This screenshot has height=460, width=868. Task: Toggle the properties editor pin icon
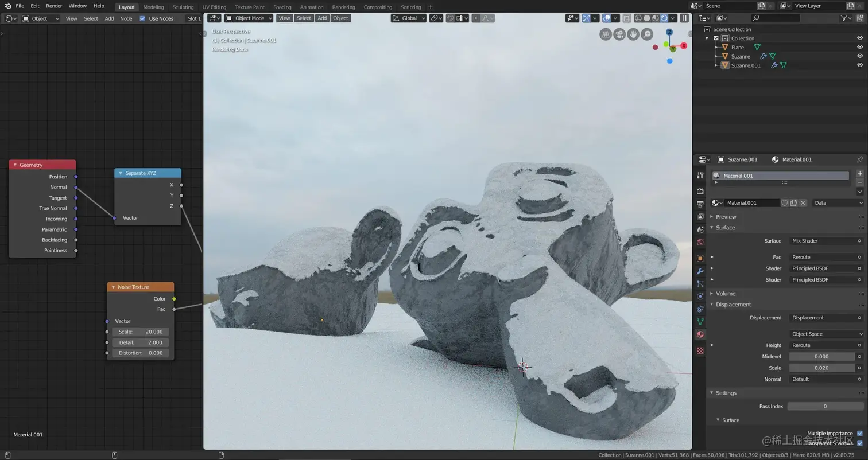point(859,159)
